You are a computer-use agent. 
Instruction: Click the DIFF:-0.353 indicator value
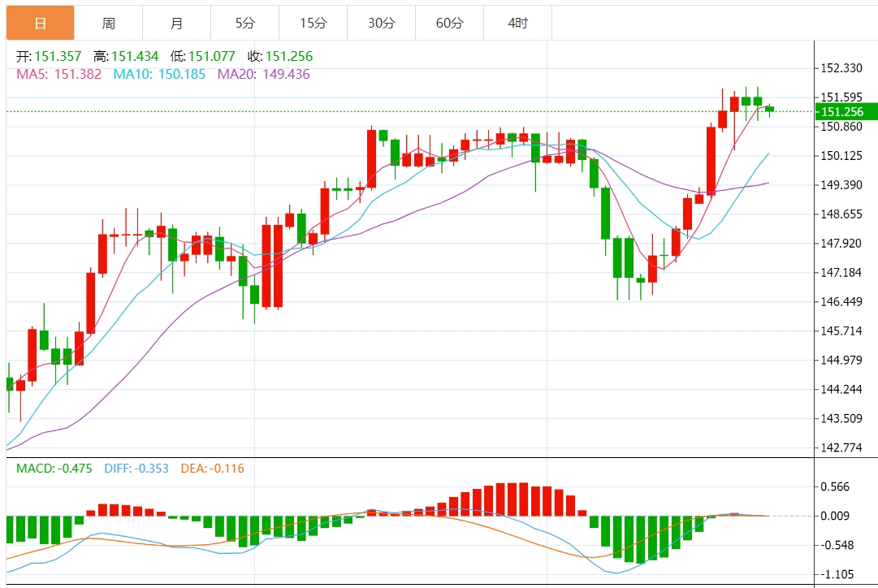[x=136, y=468]
